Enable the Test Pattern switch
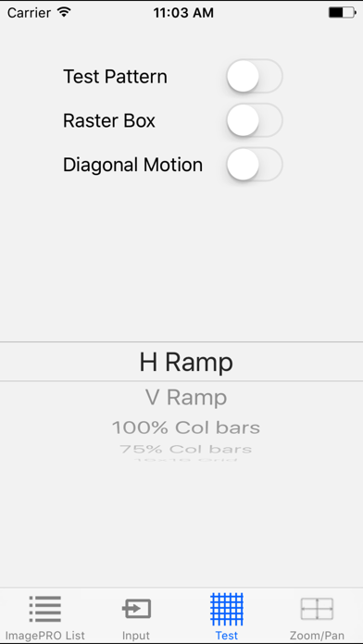The image size is (363, 644). click(255, 77)
